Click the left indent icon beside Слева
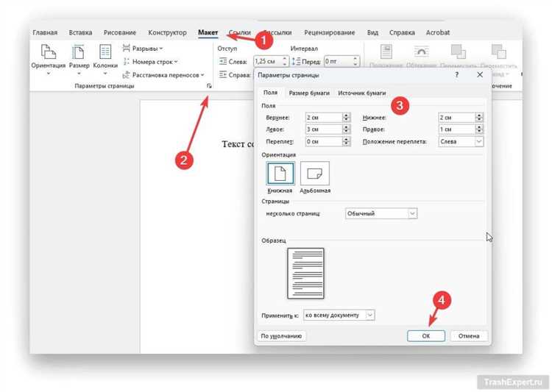Screen dimensions: 552x392 [223, 62]
